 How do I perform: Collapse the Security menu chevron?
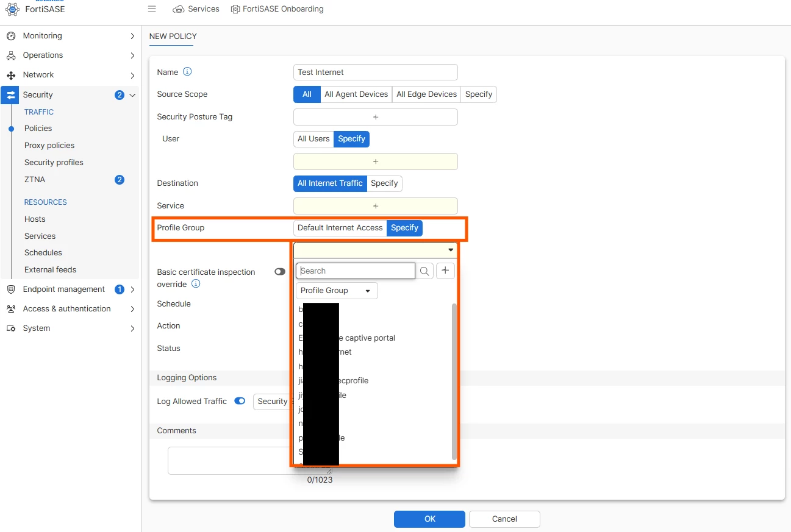pos(132,95)
